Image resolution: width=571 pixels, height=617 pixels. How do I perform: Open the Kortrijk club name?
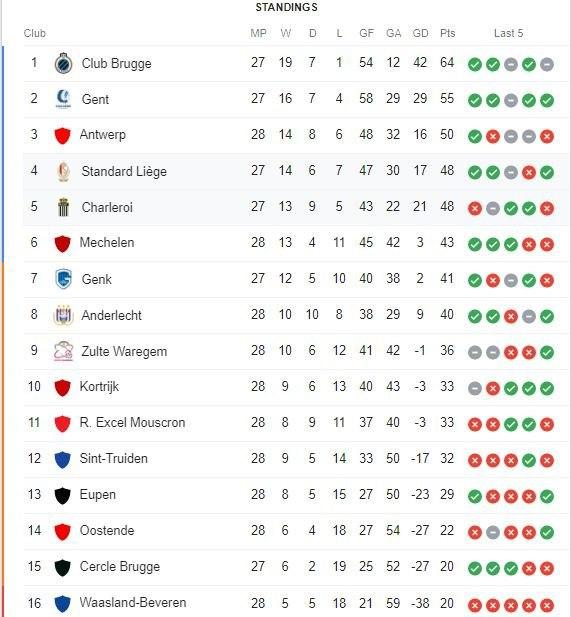tap(99, 386)
